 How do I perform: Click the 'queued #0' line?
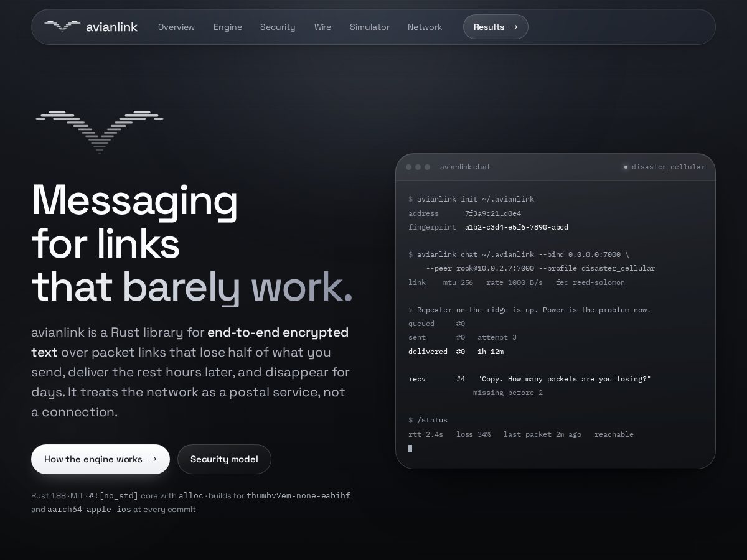[437, 324]
